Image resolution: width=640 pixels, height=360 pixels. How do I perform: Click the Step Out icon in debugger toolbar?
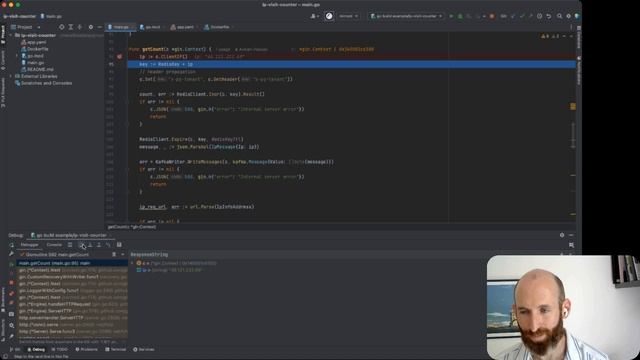coord(99,245)
